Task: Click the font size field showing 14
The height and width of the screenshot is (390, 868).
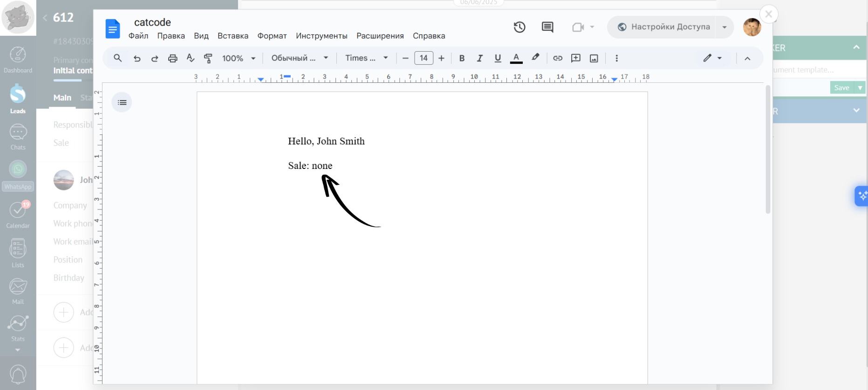Action: (424, 58)
